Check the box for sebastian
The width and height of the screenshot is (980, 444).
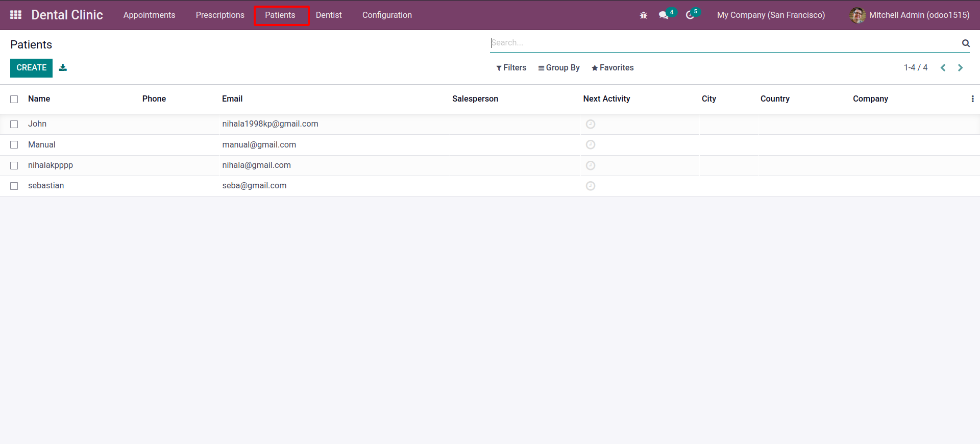14,186
